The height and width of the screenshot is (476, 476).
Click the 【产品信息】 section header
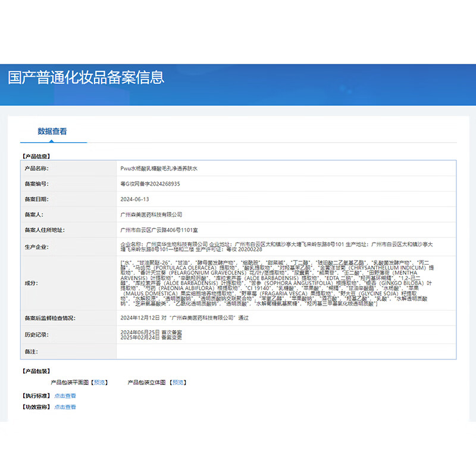37,156
